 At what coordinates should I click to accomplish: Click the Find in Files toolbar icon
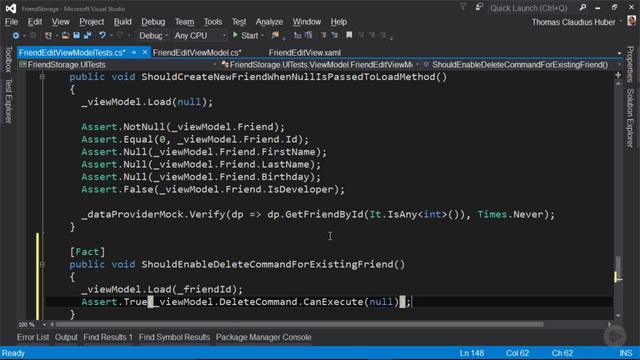point(275,36)
